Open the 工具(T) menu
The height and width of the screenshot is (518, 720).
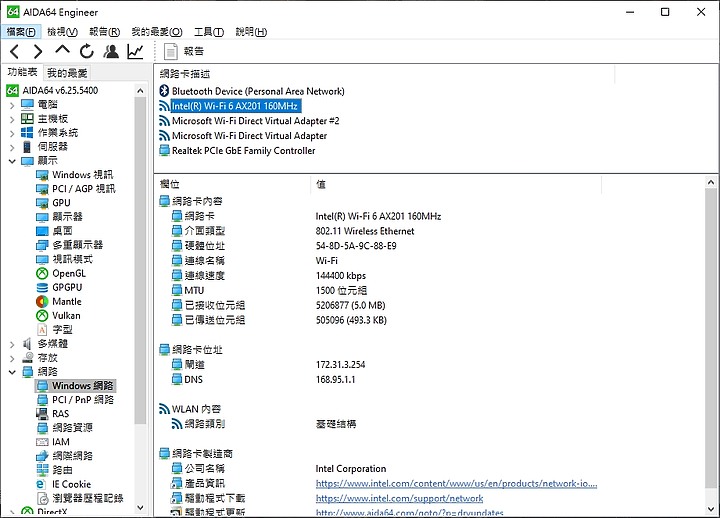coord(208,32)
